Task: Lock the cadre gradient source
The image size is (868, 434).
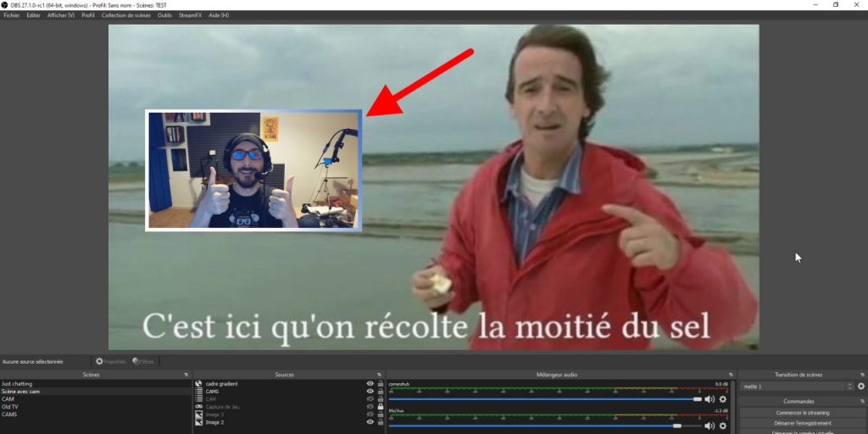Action: pyautogui.click(x=381, y=384)
